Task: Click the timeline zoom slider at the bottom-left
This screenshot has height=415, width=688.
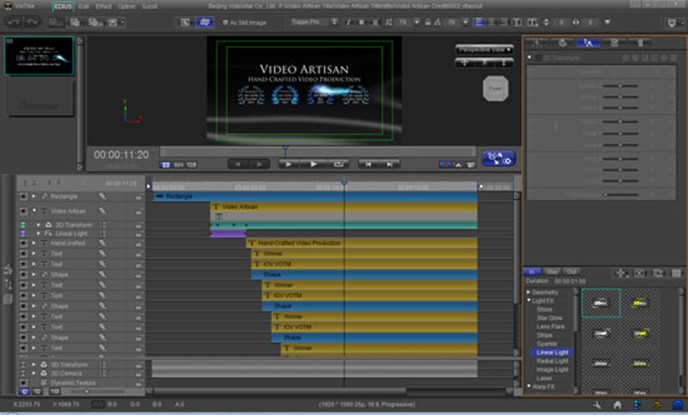Action: [86, 391]
